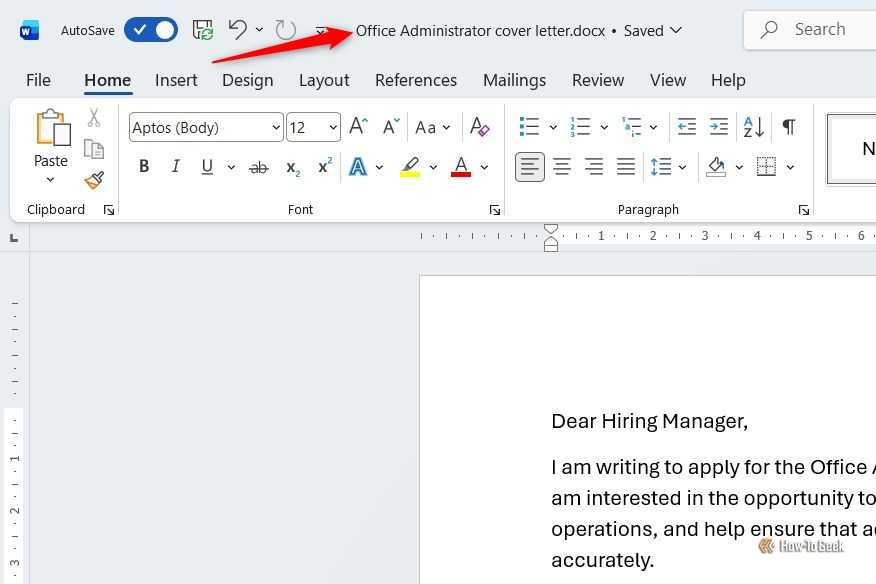Click the ruler tab selector corner button

(15, 238)
